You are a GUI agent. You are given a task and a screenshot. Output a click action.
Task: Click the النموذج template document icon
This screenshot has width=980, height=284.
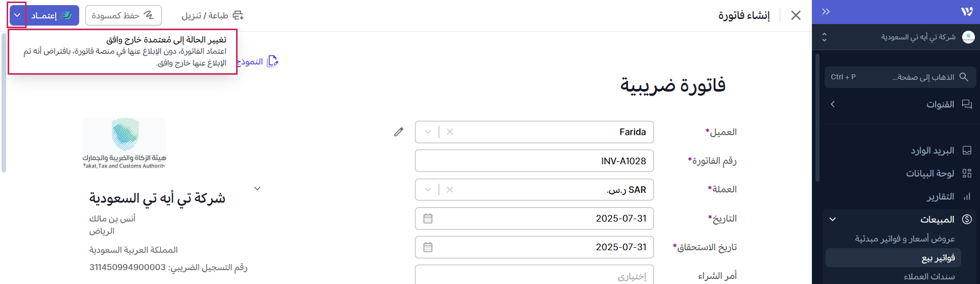click(x=273, y=61)
